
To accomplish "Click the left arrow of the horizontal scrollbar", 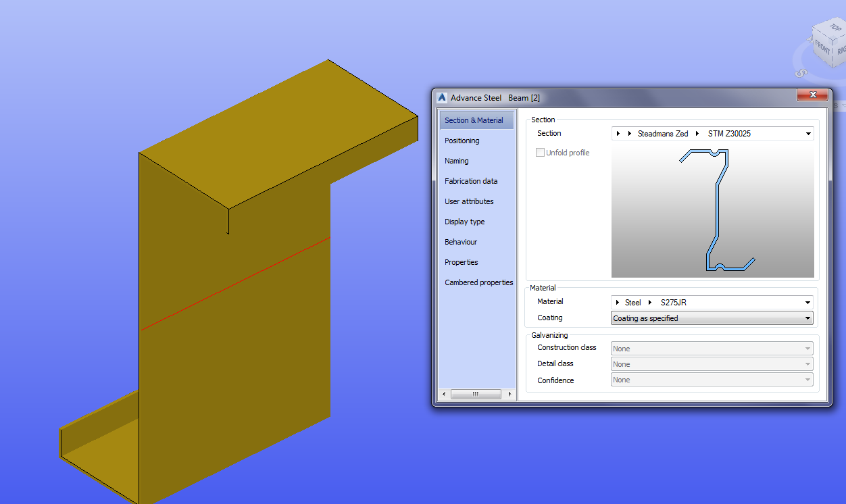I will 443,394.
